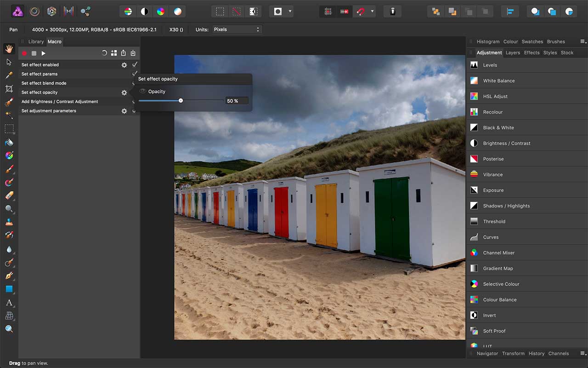
Task: Apply Auto White Balance from toolbar
Action: coord(177,11)
